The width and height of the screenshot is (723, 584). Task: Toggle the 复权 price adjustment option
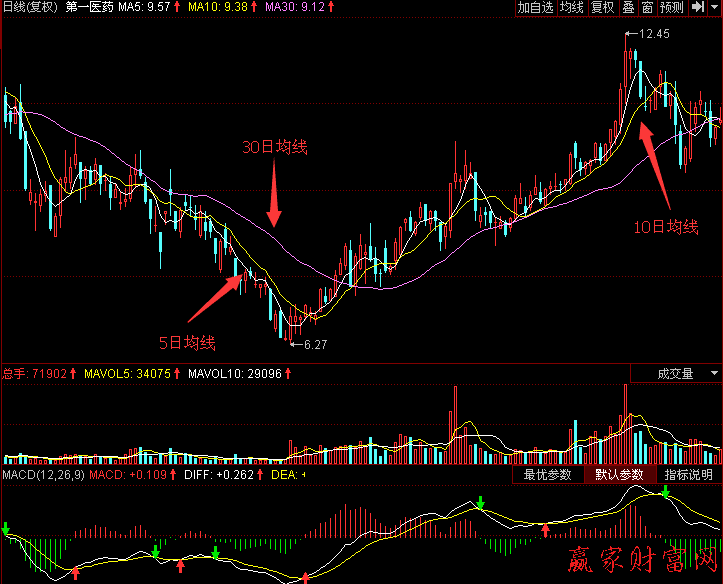[602, 8]
